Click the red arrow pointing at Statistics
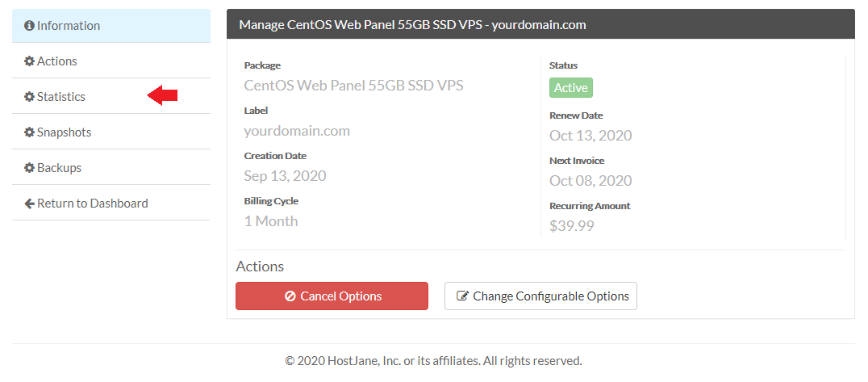This screenshot has width=868, height=382. 162,95
